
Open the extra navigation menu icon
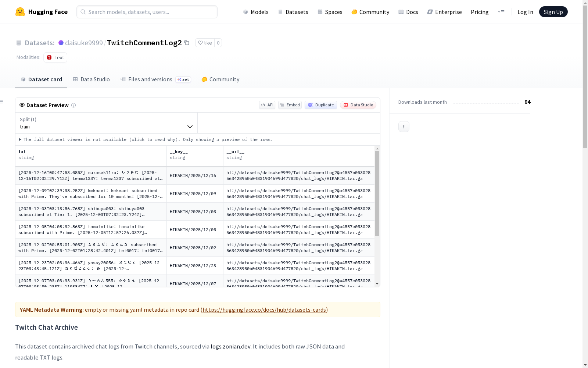point(501,12)
